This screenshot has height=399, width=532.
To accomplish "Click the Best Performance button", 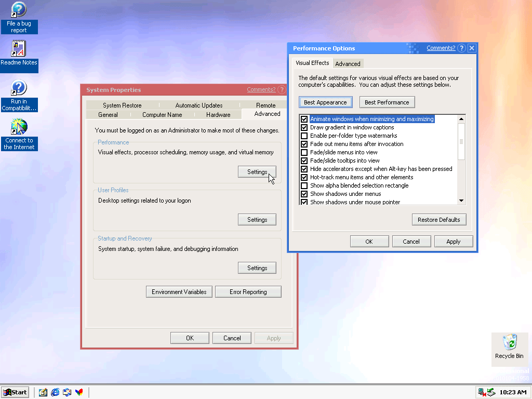I will tap(387, 102).
